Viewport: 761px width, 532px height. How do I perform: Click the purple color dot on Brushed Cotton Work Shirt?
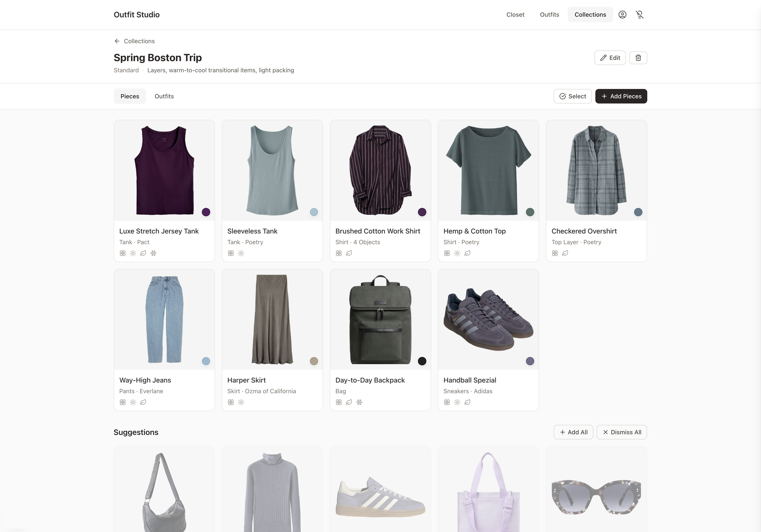point(422,212)
